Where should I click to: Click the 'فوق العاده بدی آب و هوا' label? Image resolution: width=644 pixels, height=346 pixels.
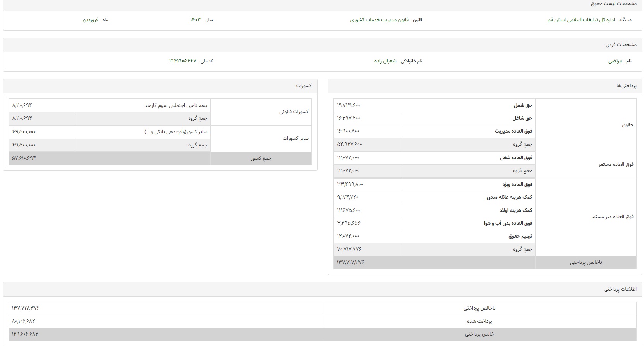tap(508, 224)
